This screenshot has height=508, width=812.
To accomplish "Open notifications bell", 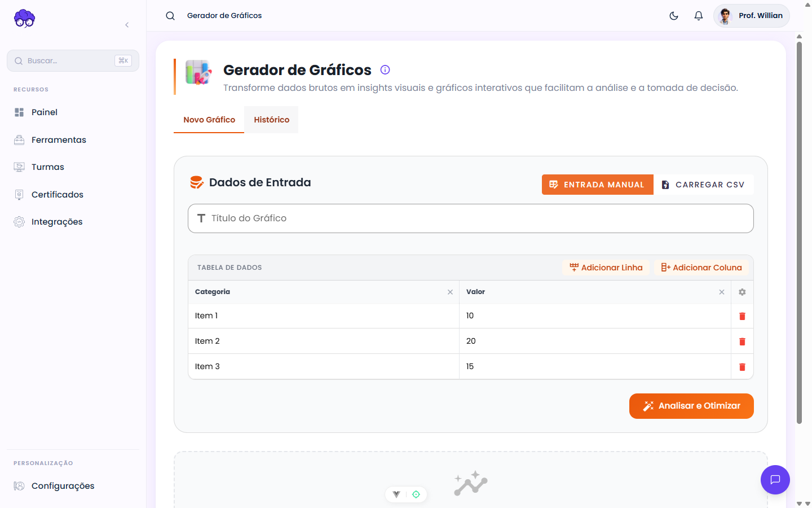I will [699, 16].
